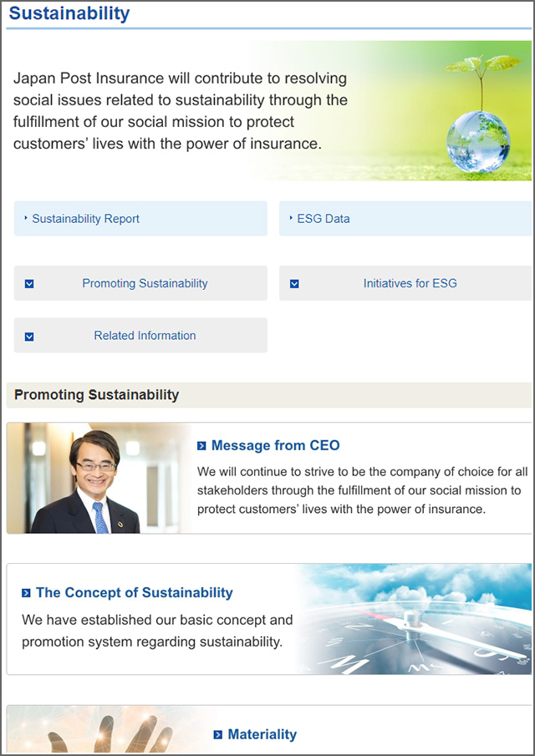Expand the Initiatives for ESG chevron icon
This screenshot has width=535, height=756.
pyautogui.click(x=294, y=284)
